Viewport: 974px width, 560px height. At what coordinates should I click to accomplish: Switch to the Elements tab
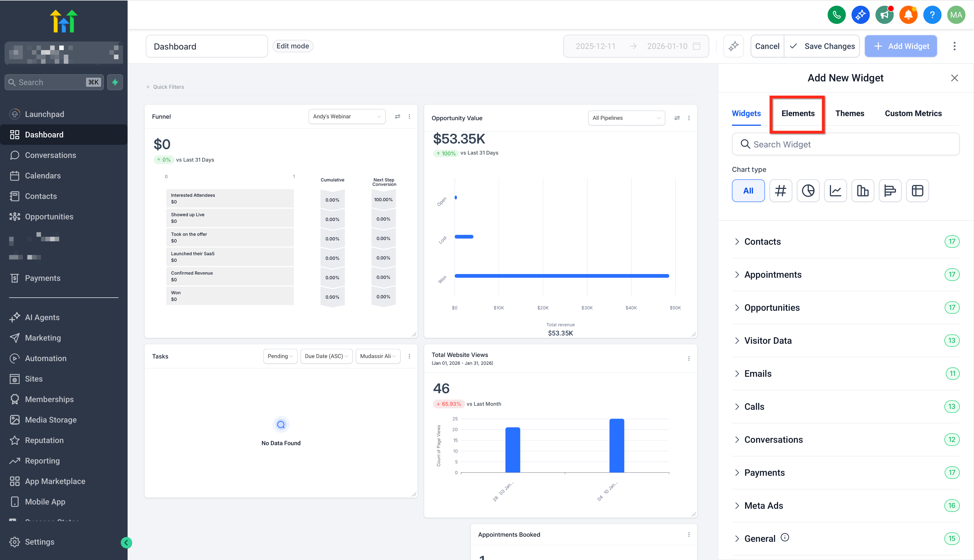[x=798, y=114]
